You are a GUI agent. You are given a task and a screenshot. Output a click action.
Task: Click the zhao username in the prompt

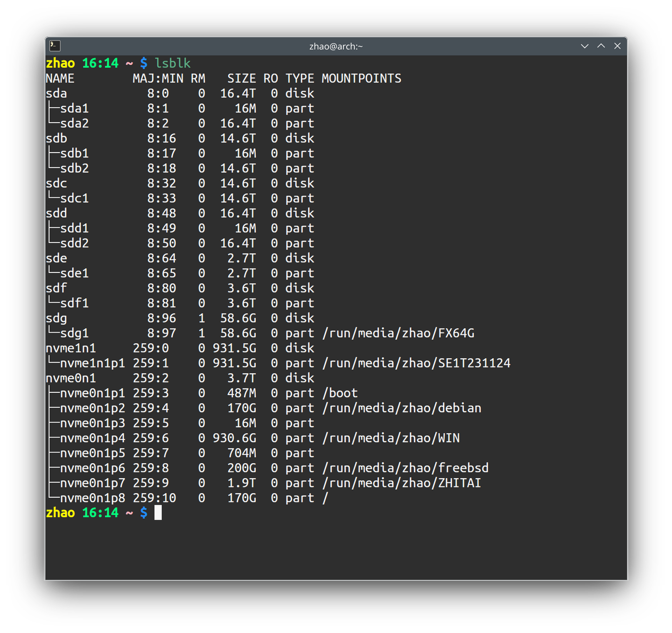point(60,513)
